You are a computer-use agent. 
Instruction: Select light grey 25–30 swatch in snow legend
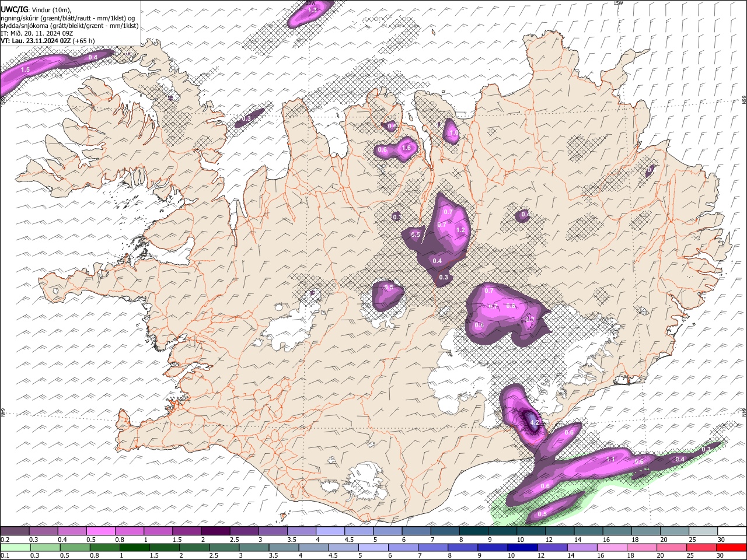pos(703,531)
